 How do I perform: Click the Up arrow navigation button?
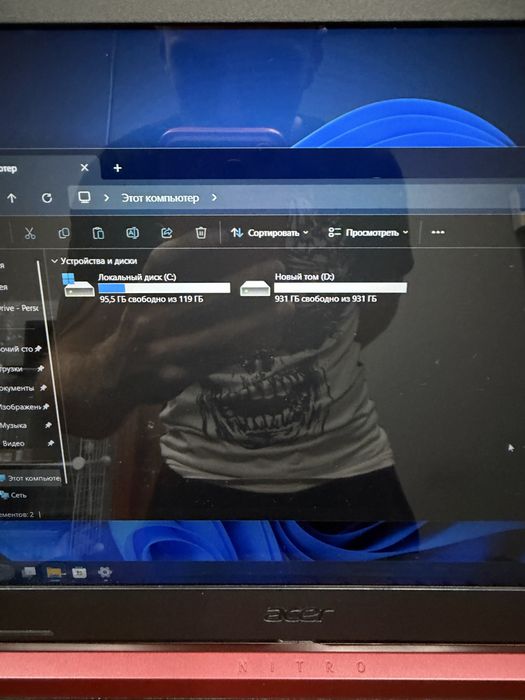(12, 198)
